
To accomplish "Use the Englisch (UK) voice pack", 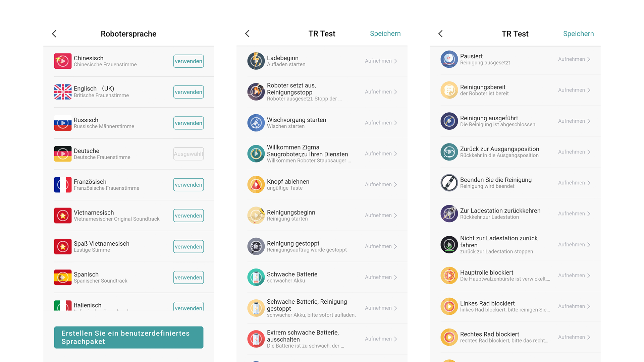I will tap(189, 92).
